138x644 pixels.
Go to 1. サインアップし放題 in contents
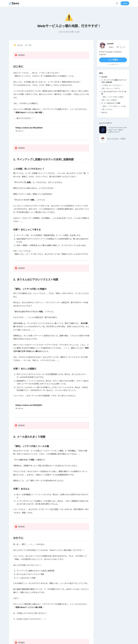click(114, 81)
